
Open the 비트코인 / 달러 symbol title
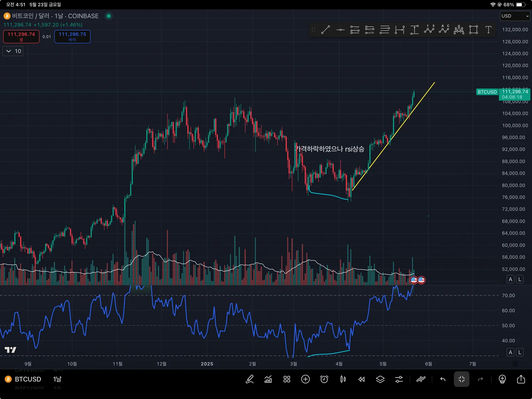55,16
